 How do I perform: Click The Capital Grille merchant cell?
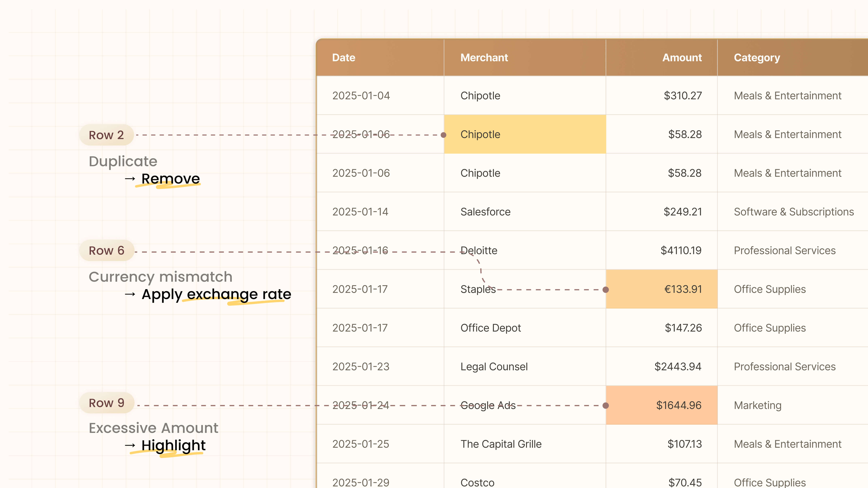pyautogui.click(x=501, y=444)
